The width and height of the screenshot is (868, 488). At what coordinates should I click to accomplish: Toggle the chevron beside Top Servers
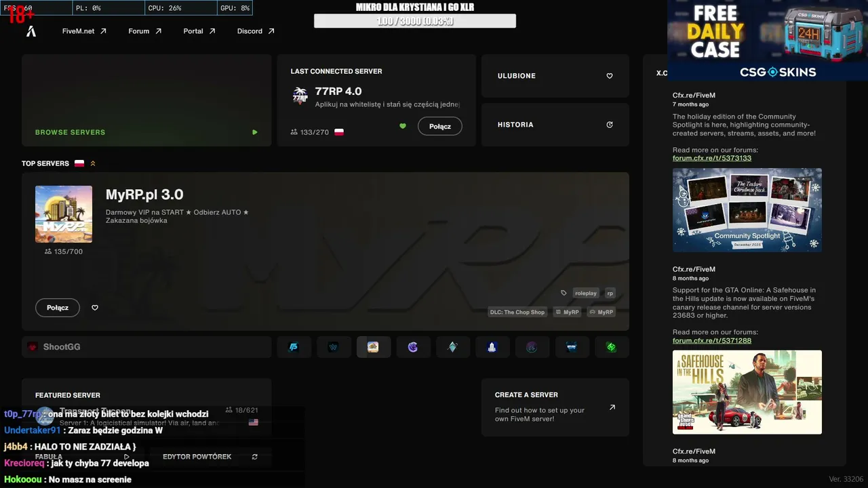[93, 163]
